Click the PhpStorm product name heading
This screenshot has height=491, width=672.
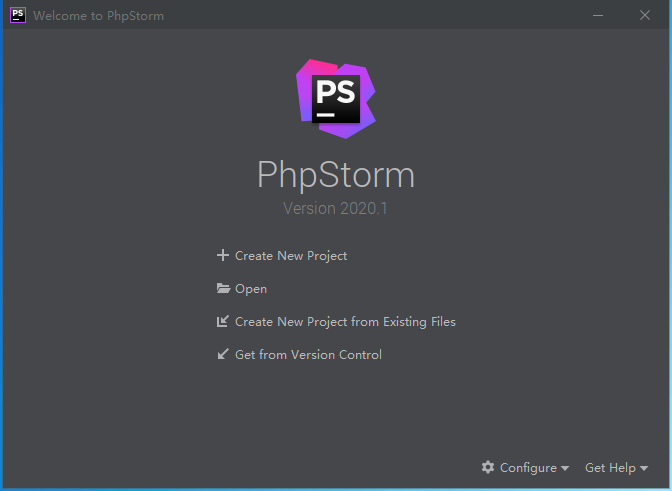[336, 175]
